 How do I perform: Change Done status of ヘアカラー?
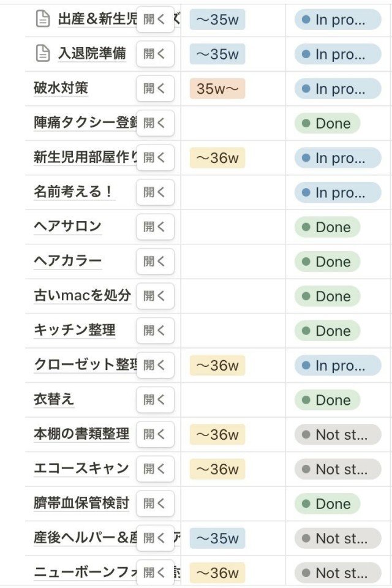[x=327, y=262]
